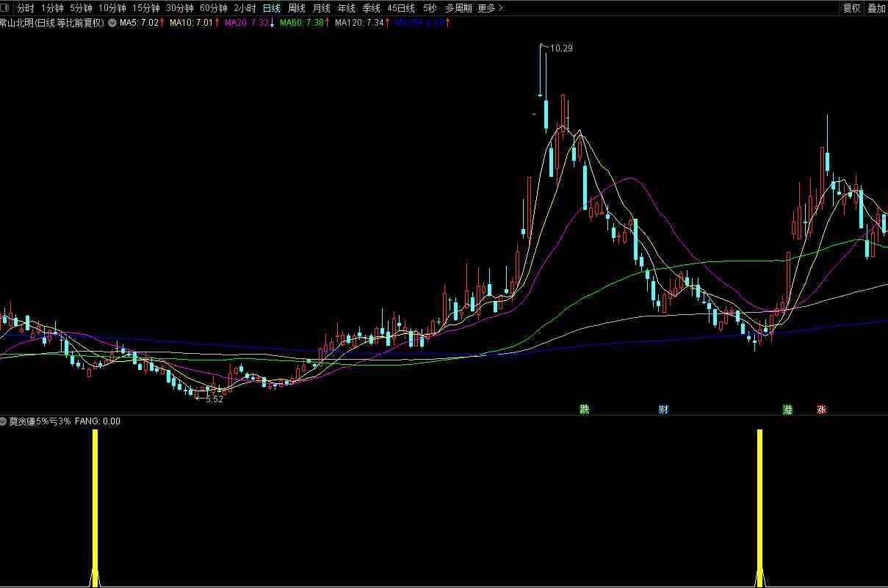Open the sub-indicator dropdown circle icon beside 莫贪嫌5%亏3%
The height and width of the screenshot is (588, 888).
click(x=4, y=421)
